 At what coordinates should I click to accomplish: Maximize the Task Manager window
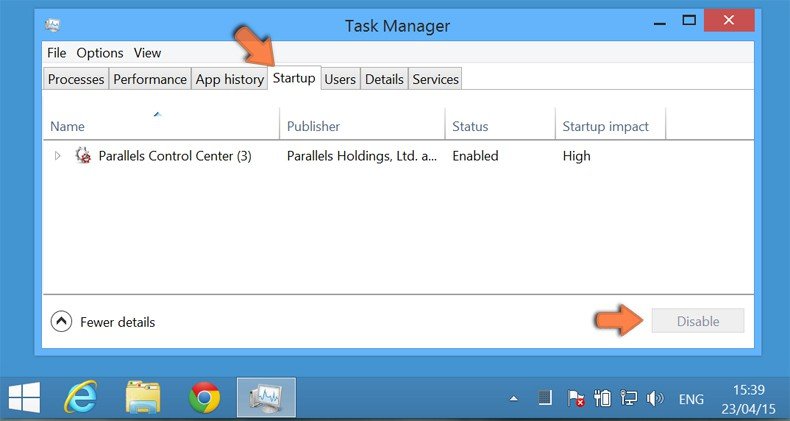[689, 21]
